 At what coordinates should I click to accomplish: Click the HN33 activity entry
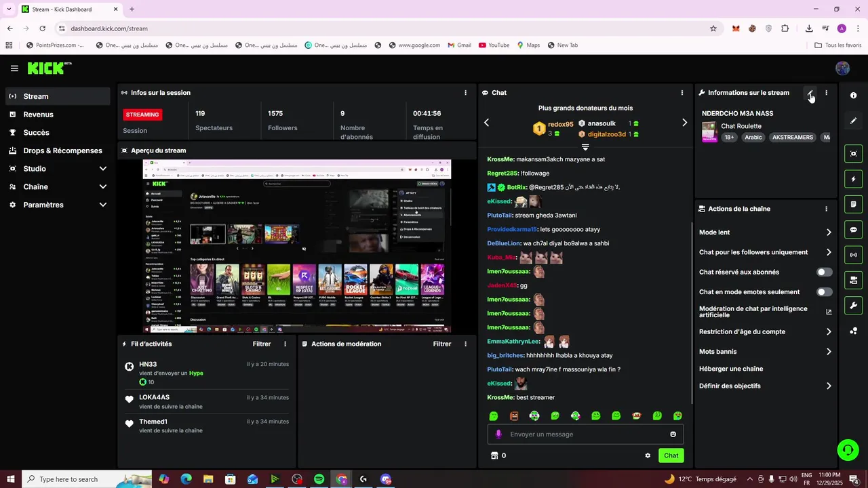coord(207,373)
